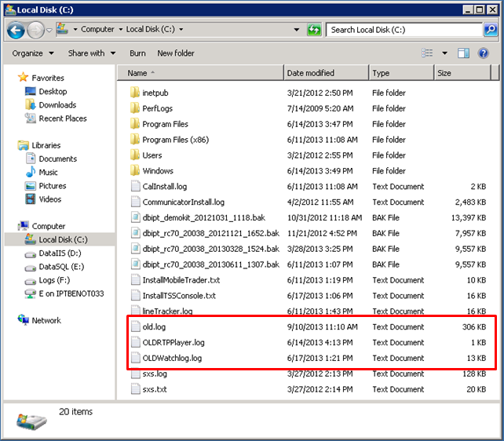Screen dimensions: 504x441
Task: Select the PerfLogs folder icon
Action: pyautogui.click(x=135, y=108)
